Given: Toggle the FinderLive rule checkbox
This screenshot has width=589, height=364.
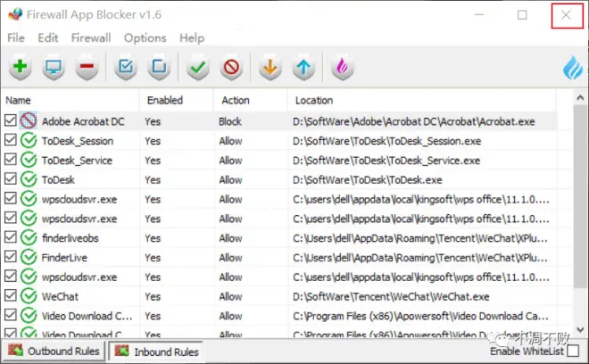Looking at the screenshot, I should pos(11,257).
